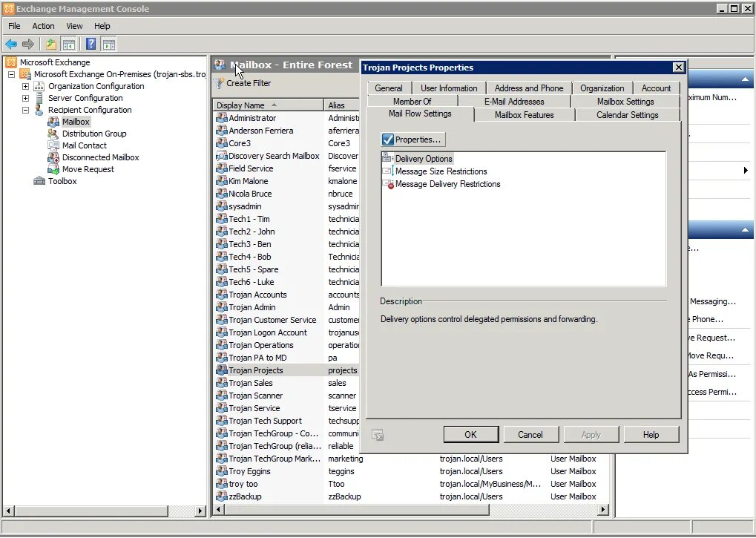Collapse the Recipient Configuration node
Image resolution: width=756 pixels, height=538 pixels.
[x=25, y=110]
